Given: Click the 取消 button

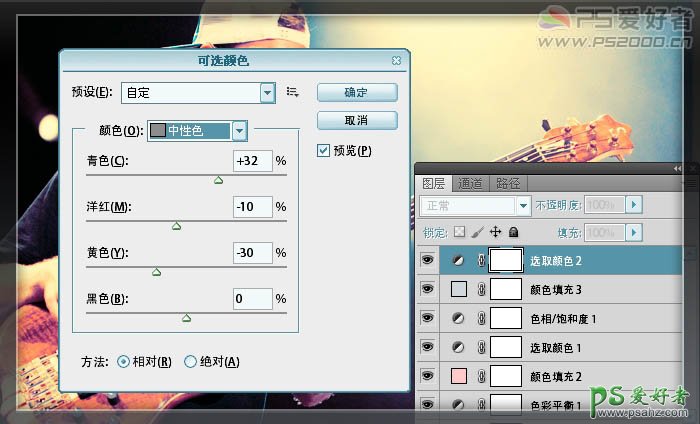Looking at the screenshot, I should click(x=357, y=120).
